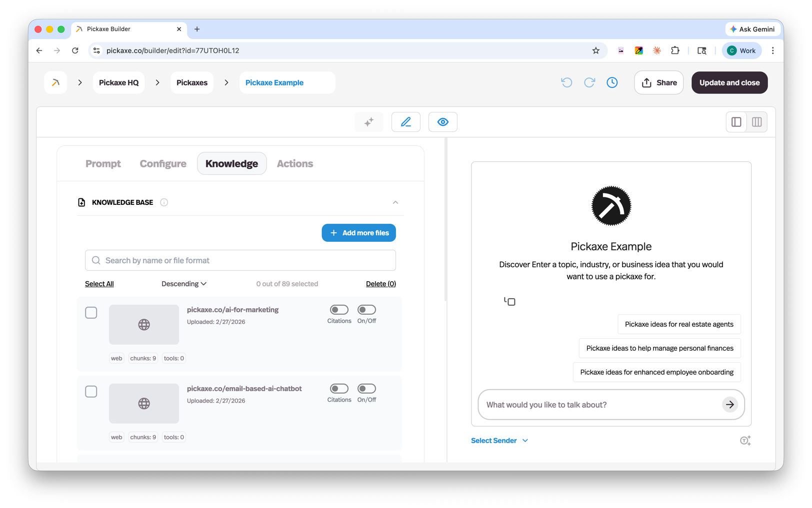Open the Descending sort dropdown
The image size is (812, 508).
click(x=183, y=283)
